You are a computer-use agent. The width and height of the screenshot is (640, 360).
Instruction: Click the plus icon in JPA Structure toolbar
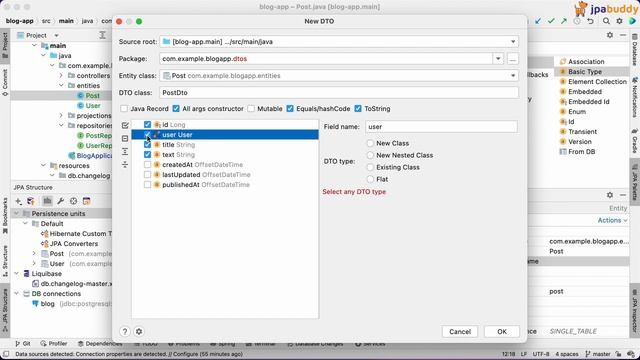pos(18,201)
